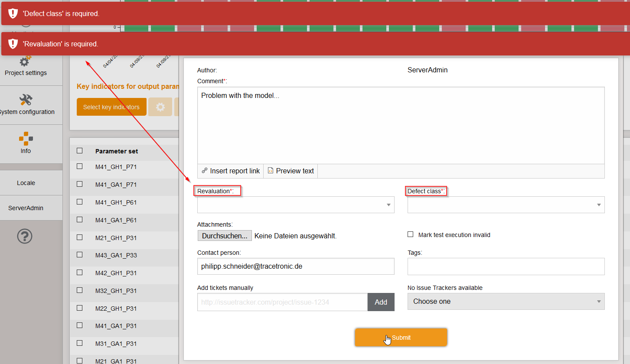Open the Choose one issue tracker dropdown
This screenshot has width=630, height=364.
(x=506, y=302)
